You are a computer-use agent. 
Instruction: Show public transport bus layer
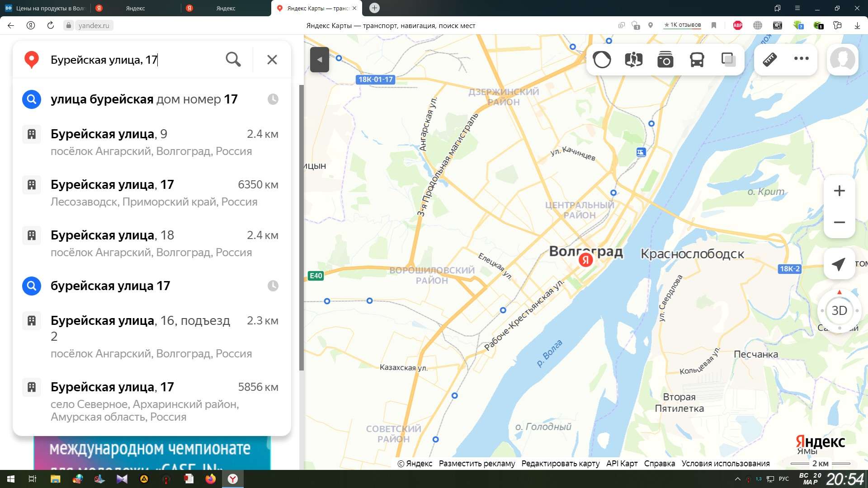(697, 59)
